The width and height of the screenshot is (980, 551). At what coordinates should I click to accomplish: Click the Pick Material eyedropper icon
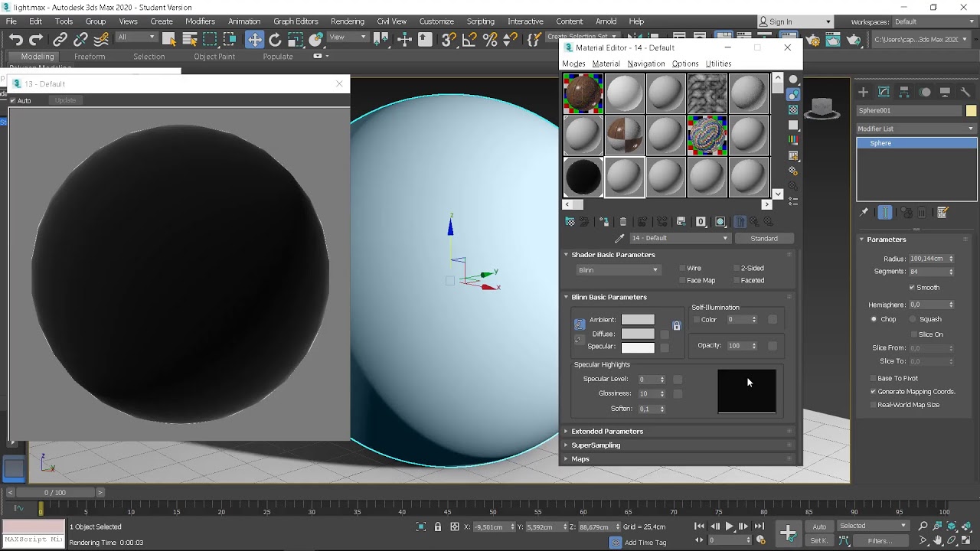(620, 238)
